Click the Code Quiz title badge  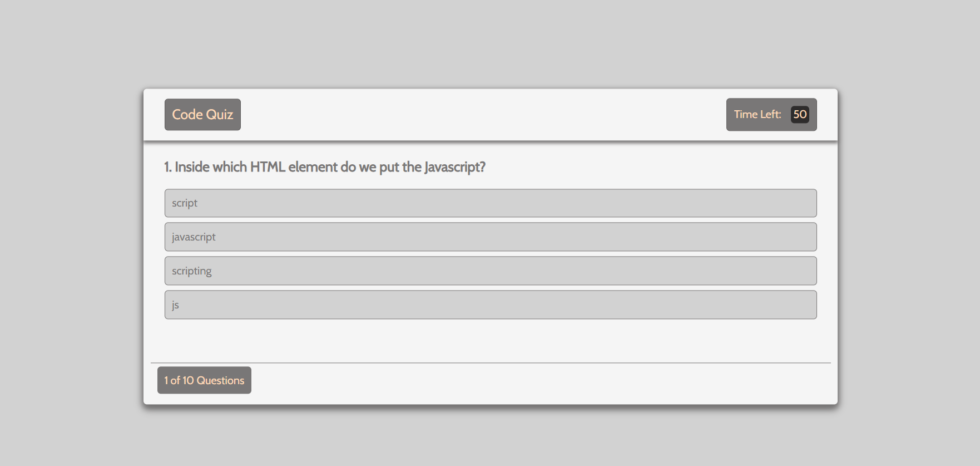click(x=202, y=115)
